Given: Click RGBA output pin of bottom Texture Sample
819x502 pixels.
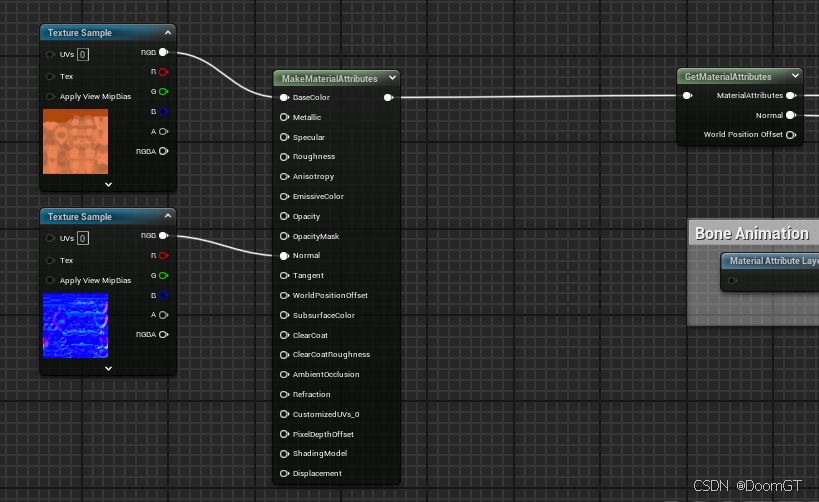Looking at the screenshot, I should pyautogui.click(x=163, y=335).
